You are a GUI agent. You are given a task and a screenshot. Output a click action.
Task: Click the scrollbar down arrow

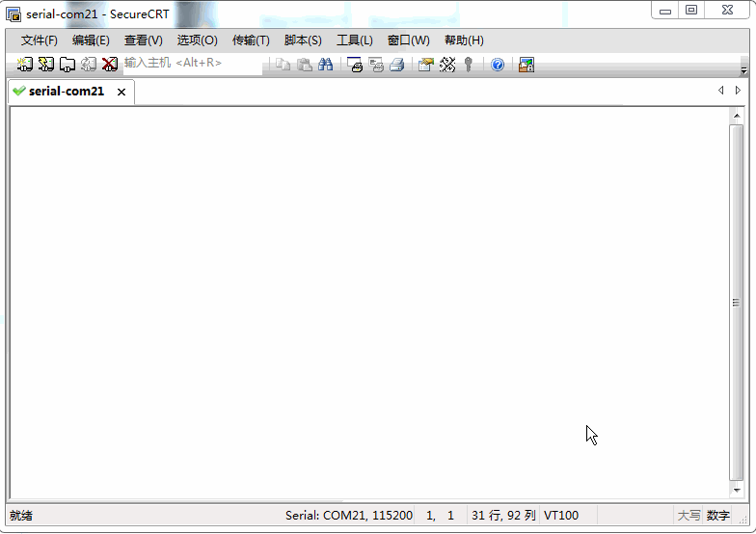coord(737,490)
